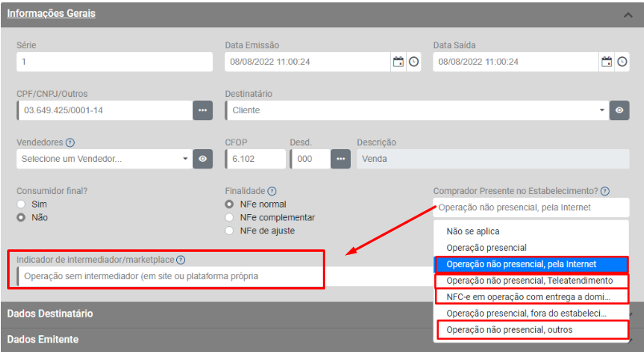Click into Desd. field 000
Screen dimensions: 644x352
(x=310, y=159)
